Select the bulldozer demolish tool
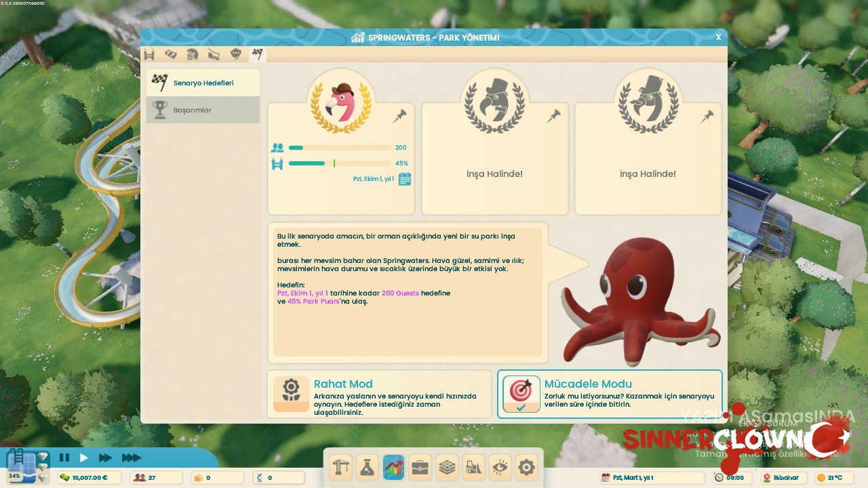Viewport: 868px width, 488px height. click(x=473, y=467)
